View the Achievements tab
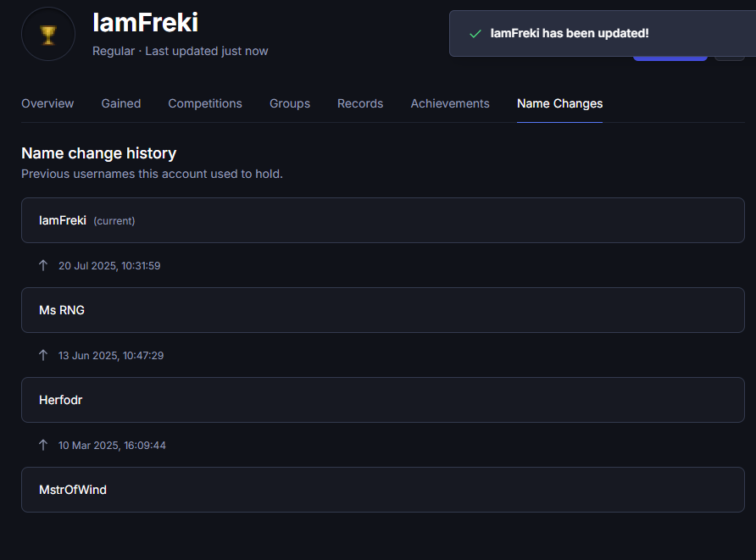This screenshot has width=756, height=560. point(450,103)
